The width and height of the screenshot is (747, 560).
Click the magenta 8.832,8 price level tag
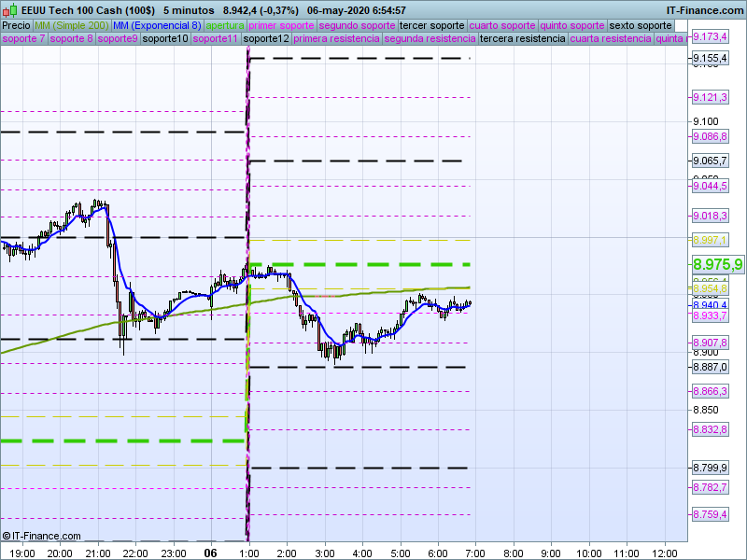click(710, 429)
